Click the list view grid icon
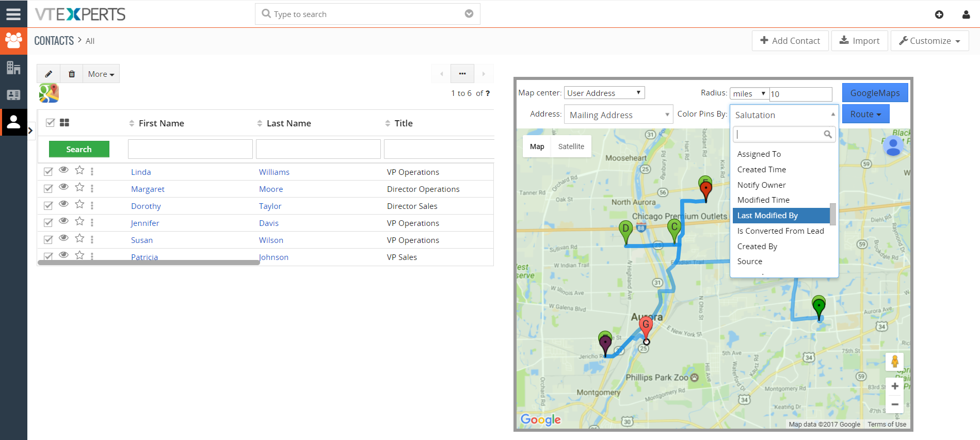 pos(65,123)
